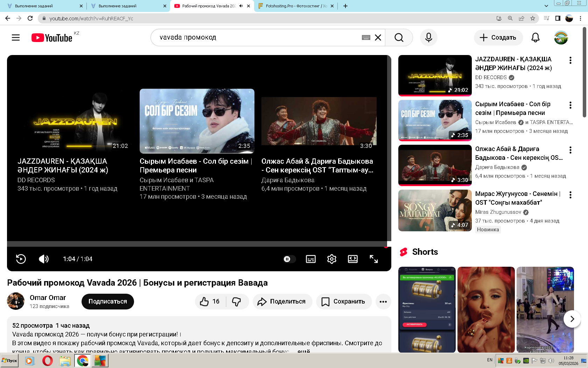The image size is (588, 368).
Task: Switch to the first Выполнение заданий tab
Action: pyautogui.click(x=44, y=6)
